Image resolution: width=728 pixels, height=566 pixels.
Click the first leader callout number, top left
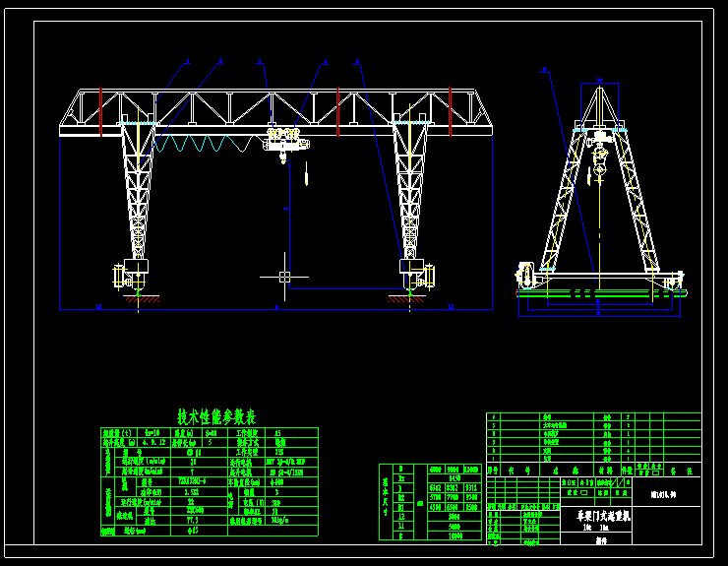click(x=188, y=62)
